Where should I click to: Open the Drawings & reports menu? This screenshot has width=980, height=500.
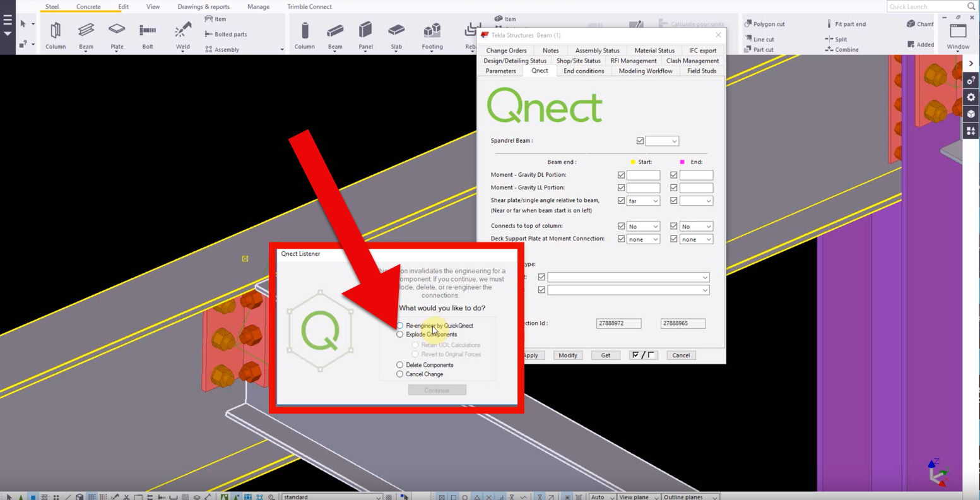pos(203,6)
